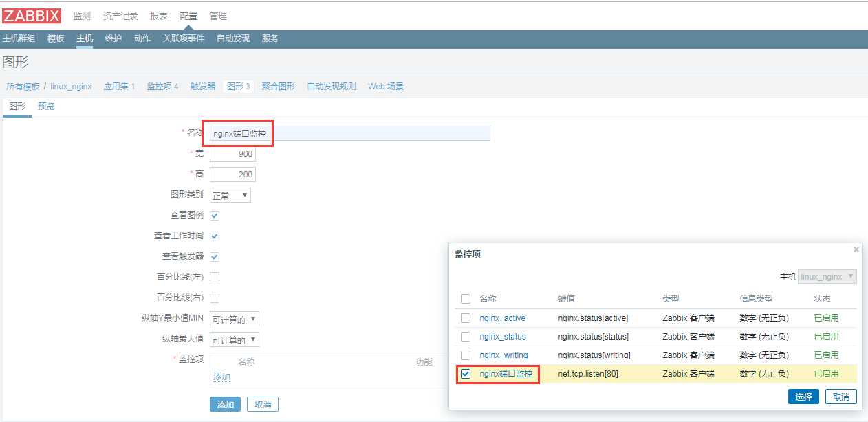This screenshot has height=422, width=868.
Task: Open the 主机 linux_nginx dropdown in popup
Action: point(827,276)
